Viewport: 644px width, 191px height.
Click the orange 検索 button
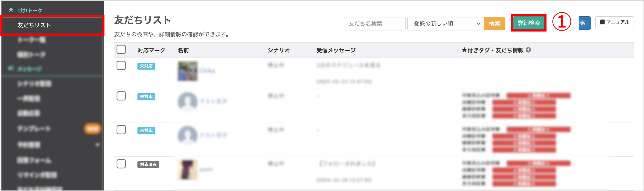click(x=494, y=24)
